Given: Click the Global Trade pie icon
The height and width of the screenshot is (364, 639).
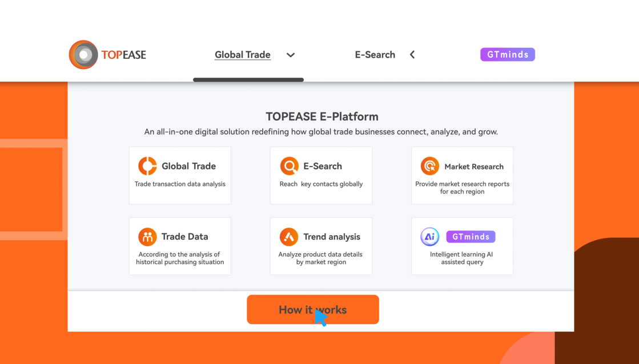Looking at the screenshot, I should 147,166.
